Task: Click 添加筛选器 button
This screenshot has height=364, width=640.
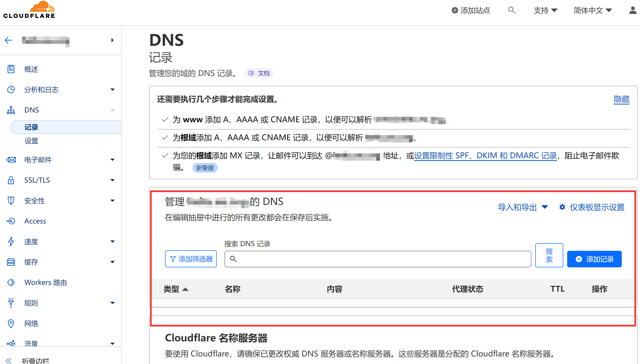Action: pyautogui.click(x=191, y=259)
